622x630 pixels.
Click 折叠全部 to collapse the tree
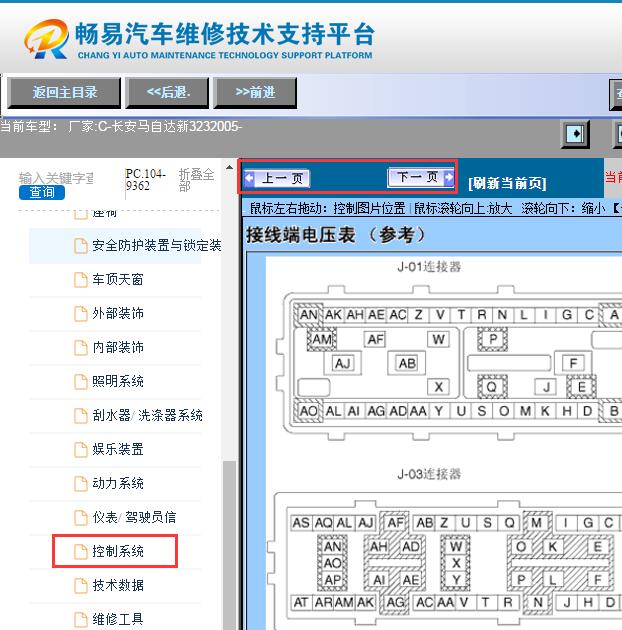196,180
